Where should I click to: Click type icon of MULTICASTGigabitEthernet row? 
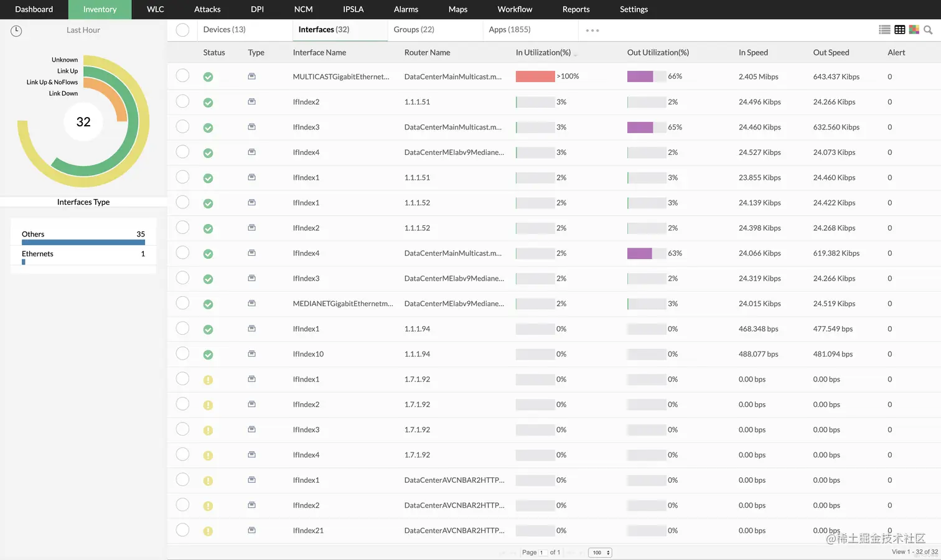tap(252, 77)
